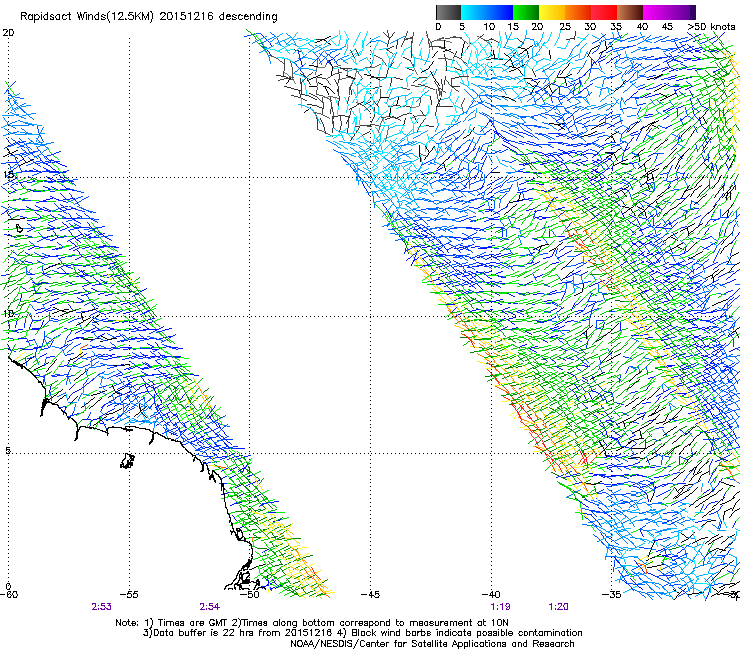
Task: Click the red 30-35 knots legend swatch
Action: point(604,12)
